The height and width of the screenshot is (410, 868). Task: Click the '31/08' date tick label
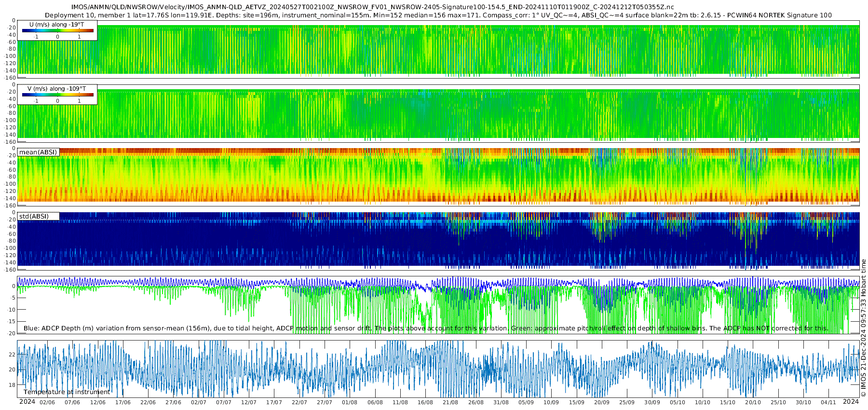click(501, 402)
